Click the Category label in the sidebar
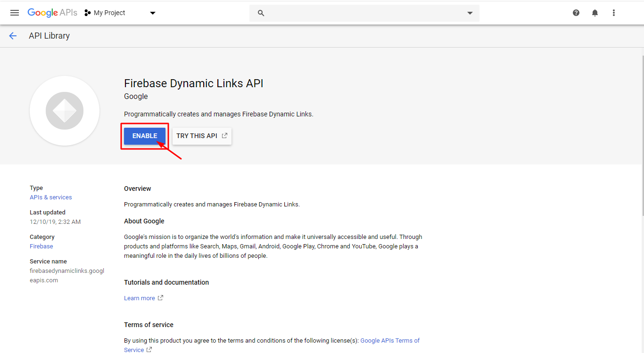This screenshot has width=644, height=353. click(x=42, y=237)
